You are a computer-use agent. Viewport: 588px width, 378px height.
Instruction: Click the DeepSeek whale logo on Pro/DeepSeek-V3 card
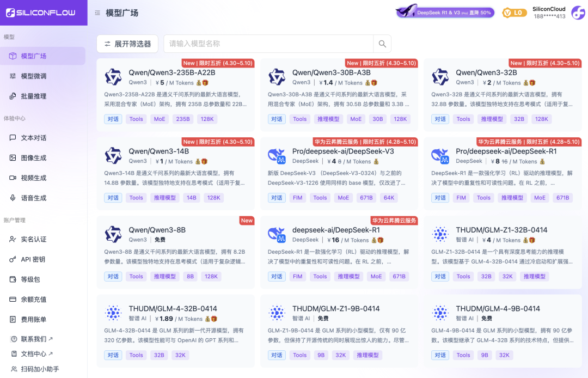pyautogui.click(x=277, y=156)
